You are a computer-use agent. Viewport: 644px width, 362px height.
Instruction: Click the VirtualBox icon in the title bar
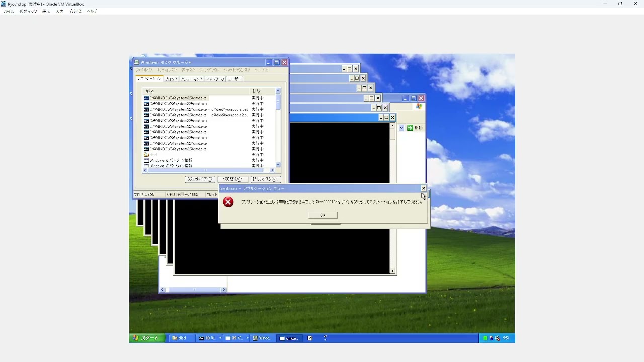pos(4,4)
